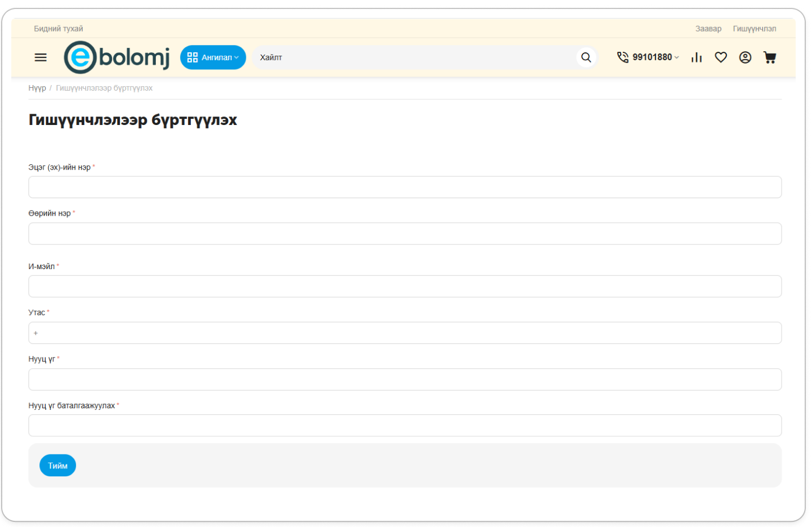
Task: Open the compare bar chart icon
Action: point(697,57)
